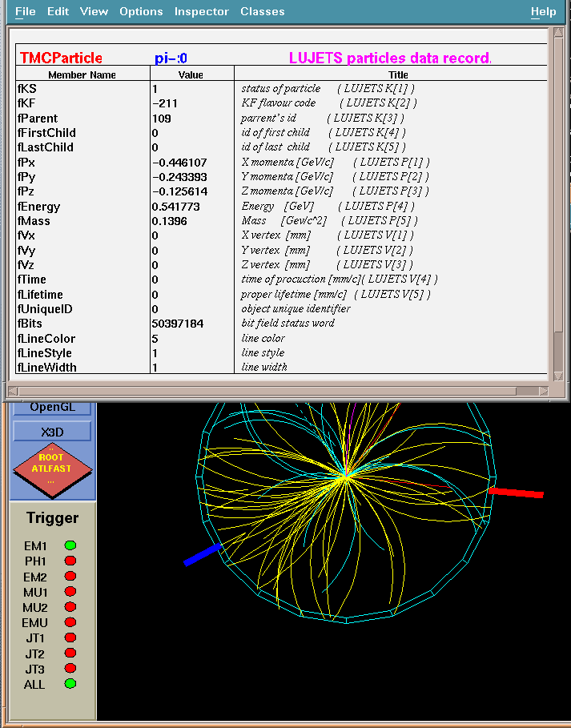Click the ALL green trigger indicator
The height and width of the screenshot is (728, 571).
70,684
